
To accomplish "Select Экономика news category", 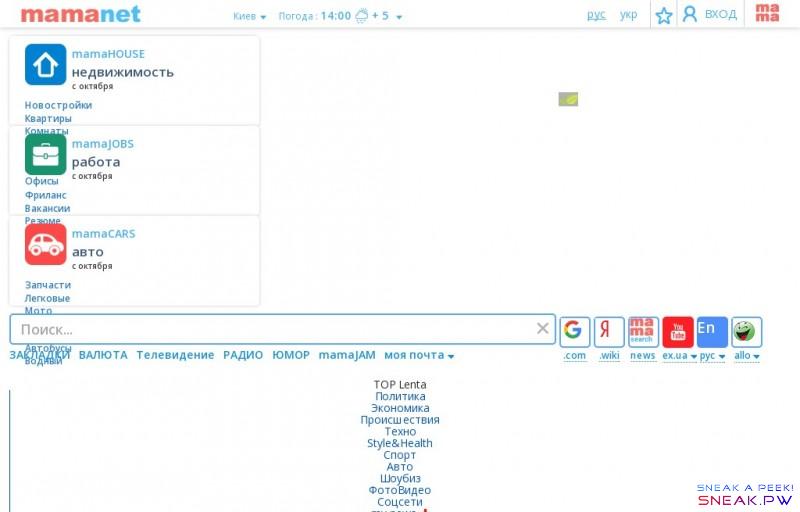I will pos(400,408).
